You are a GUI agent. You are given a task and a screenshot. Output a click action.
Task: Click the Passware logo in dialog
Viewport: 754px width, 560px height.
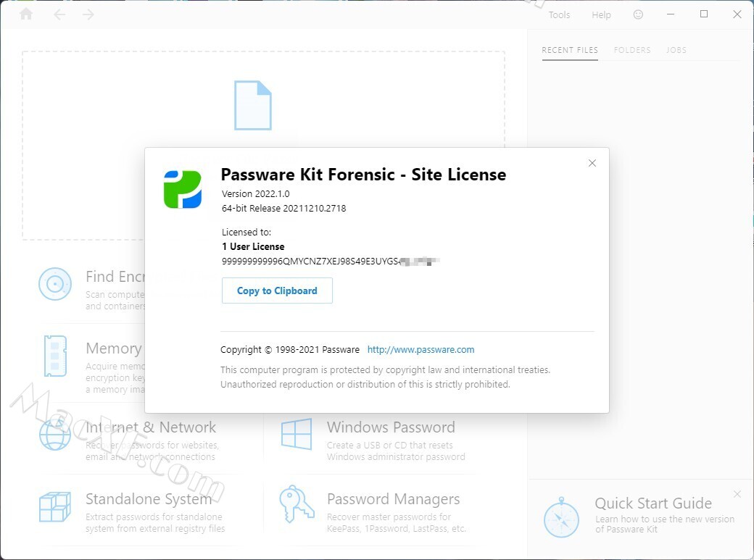[183, 189]
